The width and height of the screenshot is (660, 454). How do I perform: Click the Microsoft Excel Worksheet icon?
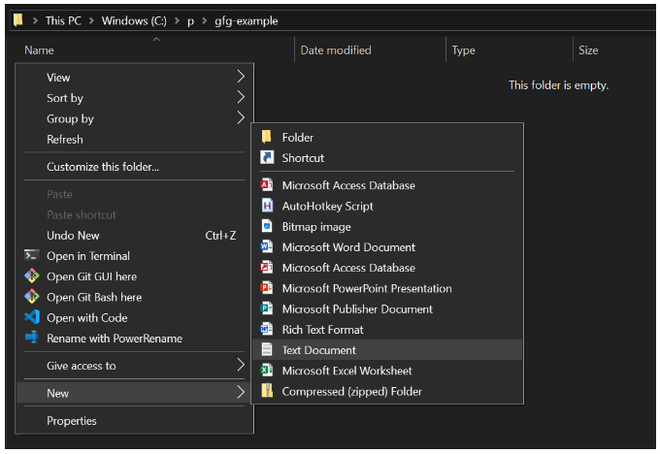[267, 371]
